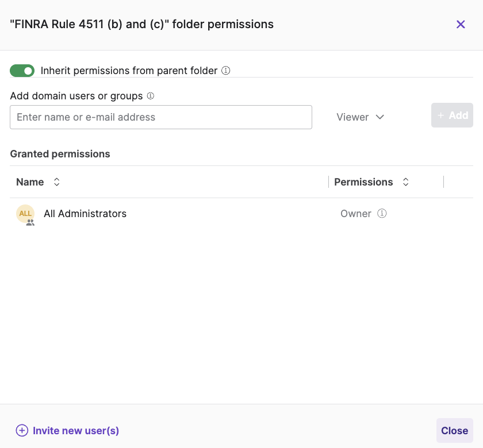Select the All Administrators row
483x448 pixels.
click(241, 214)
